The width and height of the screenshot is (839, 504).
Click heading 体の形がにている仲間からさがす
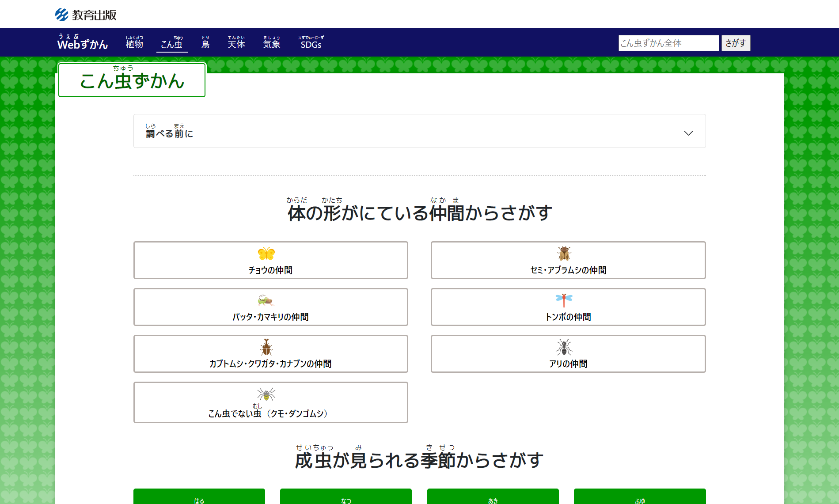[420, 210]
